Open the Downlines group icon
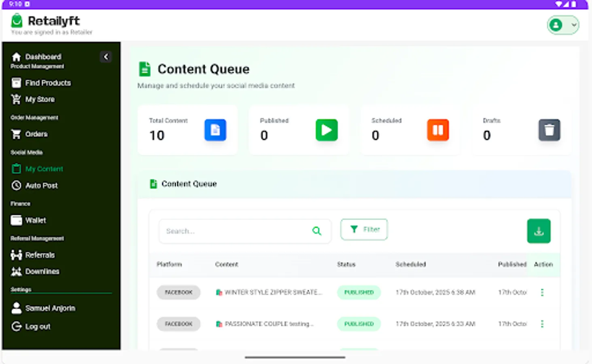 click(16, 271)
